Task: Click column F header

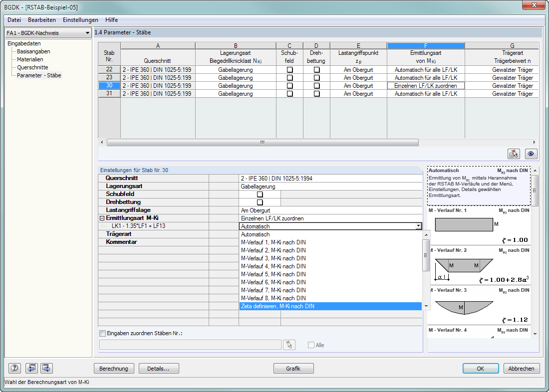Action: [426, 46]
